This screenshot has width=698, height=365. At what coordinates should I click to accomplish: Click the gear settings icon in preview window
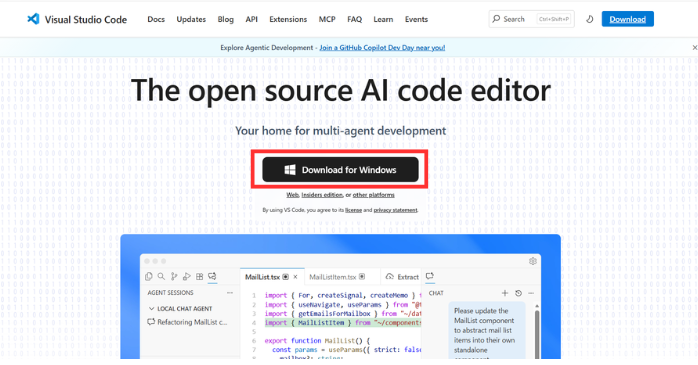point(532,261)
